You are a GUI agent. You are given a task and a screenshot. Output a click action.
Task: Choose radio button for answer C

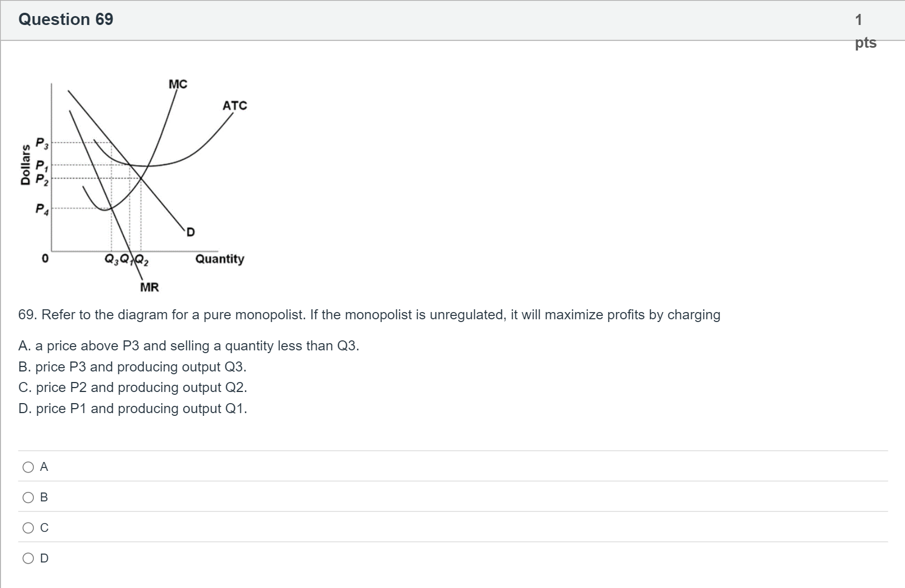coord(28,528)
